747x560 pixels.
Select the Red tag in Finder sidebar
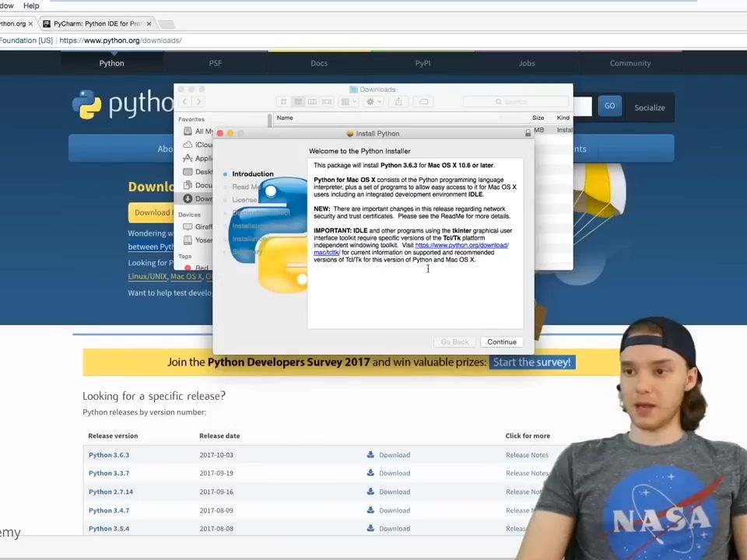point(197,268)
